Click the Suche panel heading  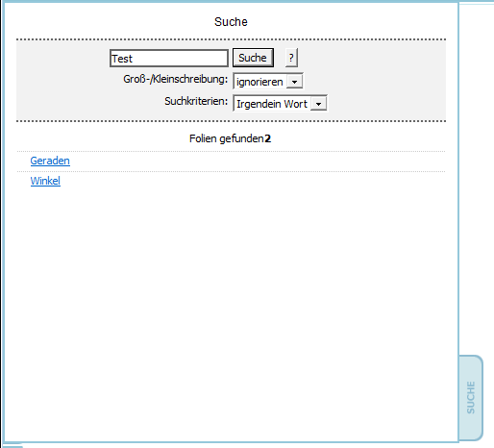231,22
